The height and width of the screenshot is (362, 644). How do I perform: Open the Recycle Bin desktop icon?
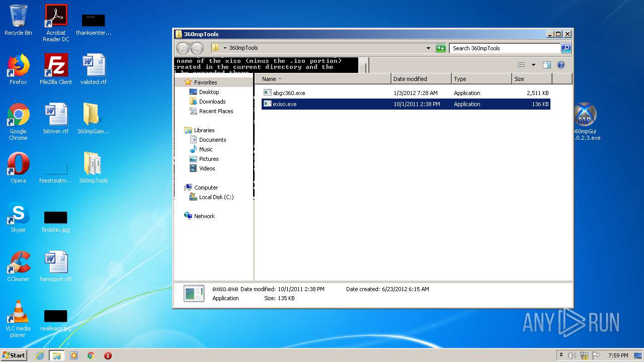point(18,21)
